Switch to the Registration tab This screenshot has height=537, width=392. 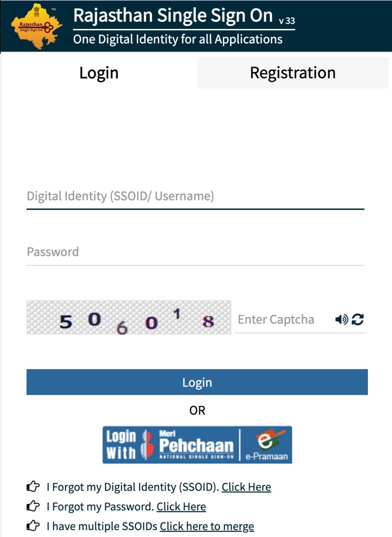point(293,73)
